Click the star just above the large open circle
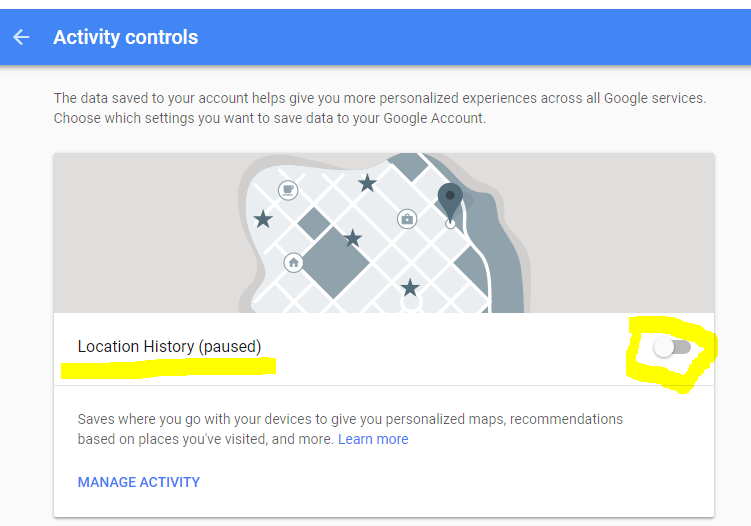The height and width of the screenshot is (526, 751). pyautogui.click(x=410, y=288)
